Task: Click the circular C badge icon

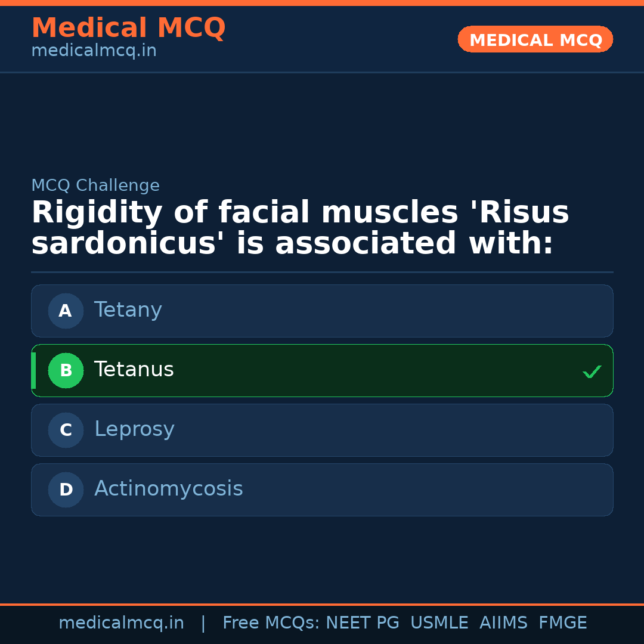Action: (x=66, y=430)
